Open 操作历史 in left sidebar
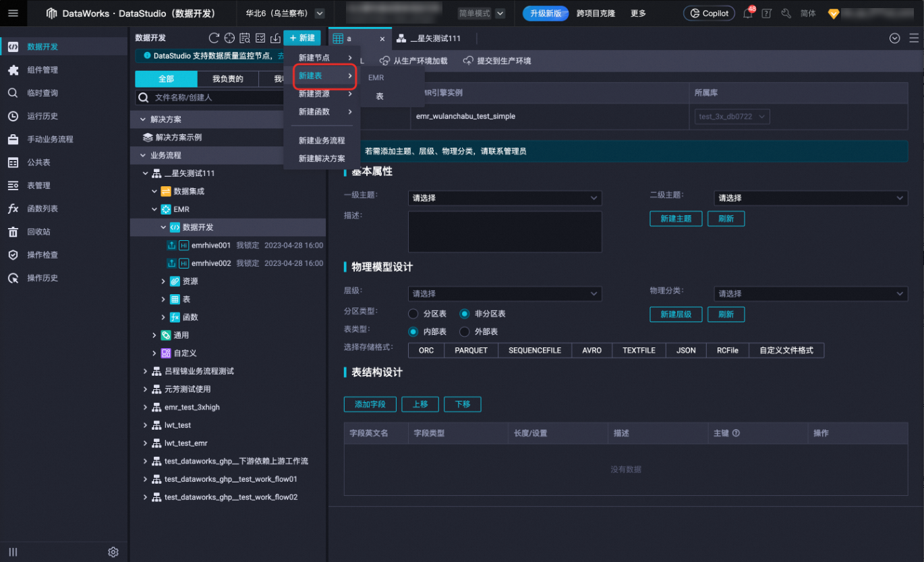The height and width of the screenshot is (562, 924). (42, 278)
